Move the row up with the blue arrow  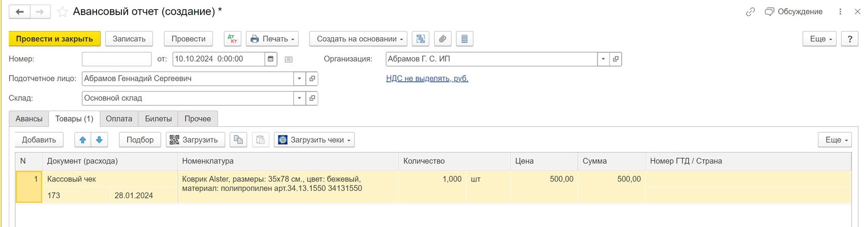83,140
